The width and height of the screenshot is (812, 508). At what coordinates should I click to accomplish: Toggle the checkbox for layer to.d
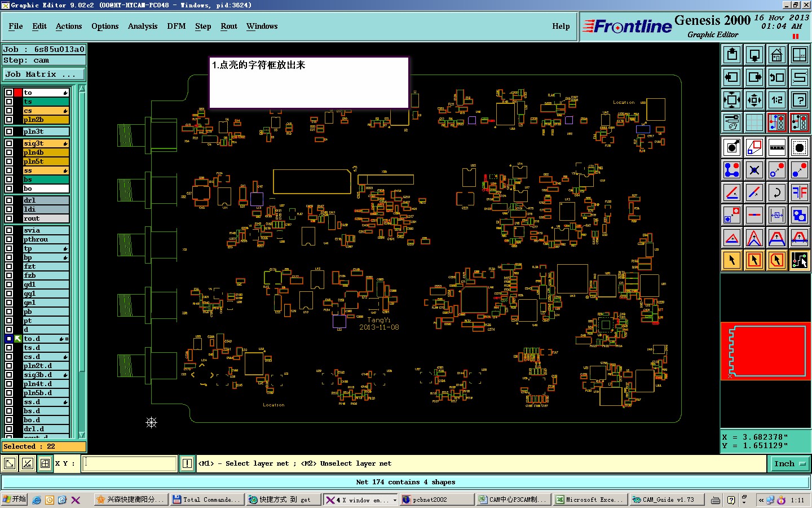tap(9, 339)
